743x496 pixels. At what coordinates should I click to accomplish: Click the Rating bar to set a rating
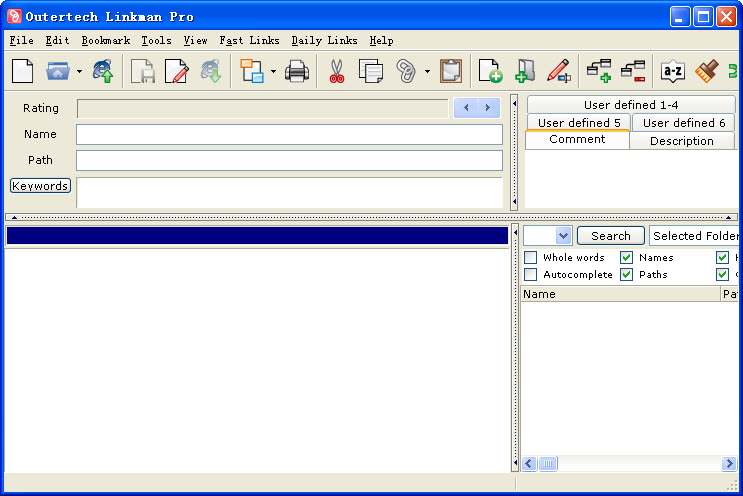pyautogui.click(x=263, y=108)
